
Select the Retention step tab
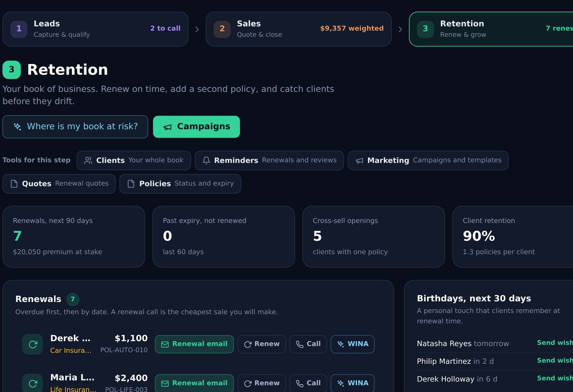pos(491,29)
